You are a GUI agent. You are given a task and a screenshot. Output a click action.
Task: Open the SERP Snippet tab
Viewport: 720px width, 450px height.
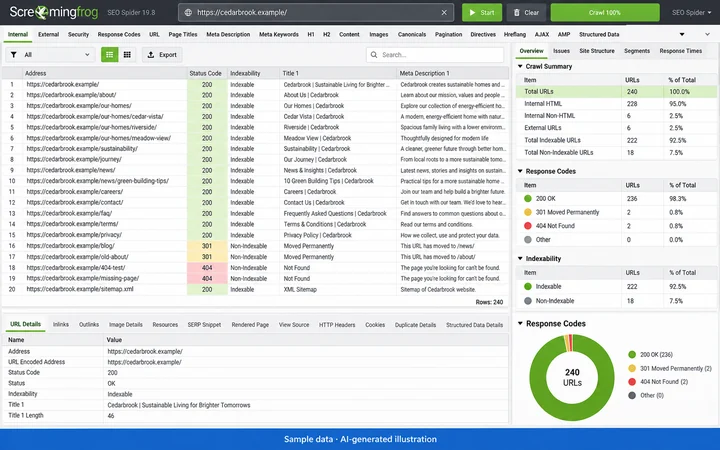pyautogui.click(x=204, y=325)
